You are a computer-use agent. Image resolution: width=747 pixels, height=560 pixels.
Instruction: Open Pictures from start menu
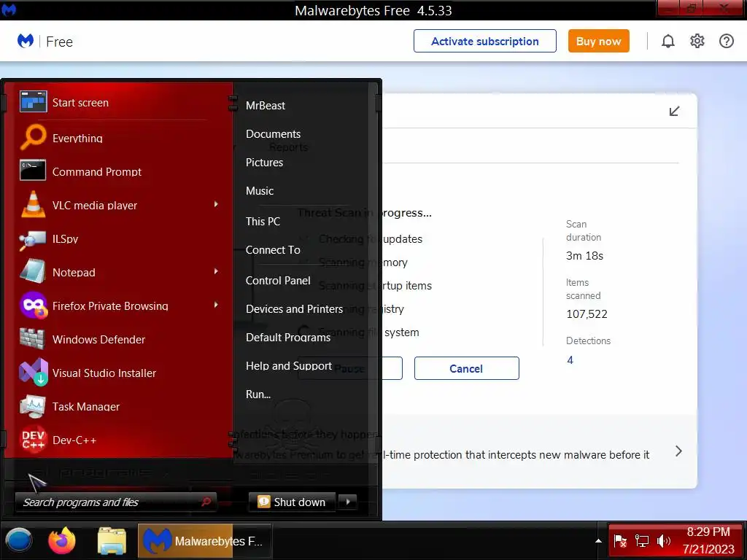(264, 163)
